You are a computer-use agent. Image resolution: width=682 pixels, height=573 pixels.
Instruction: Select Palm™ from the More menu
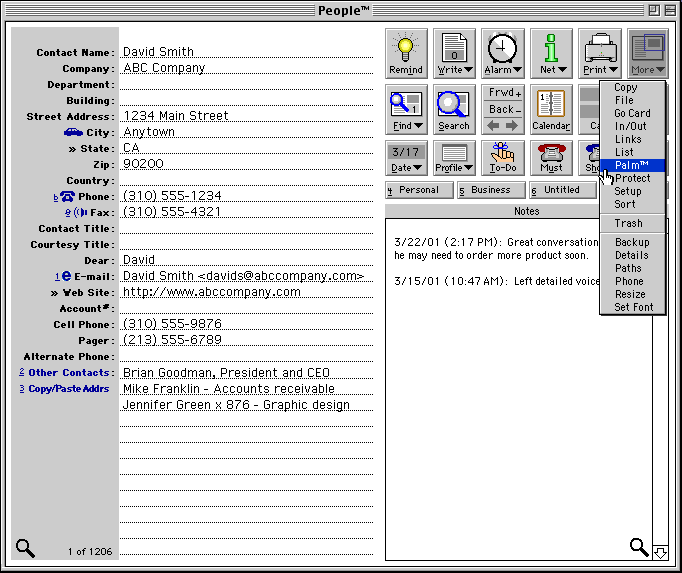(632, 165)
